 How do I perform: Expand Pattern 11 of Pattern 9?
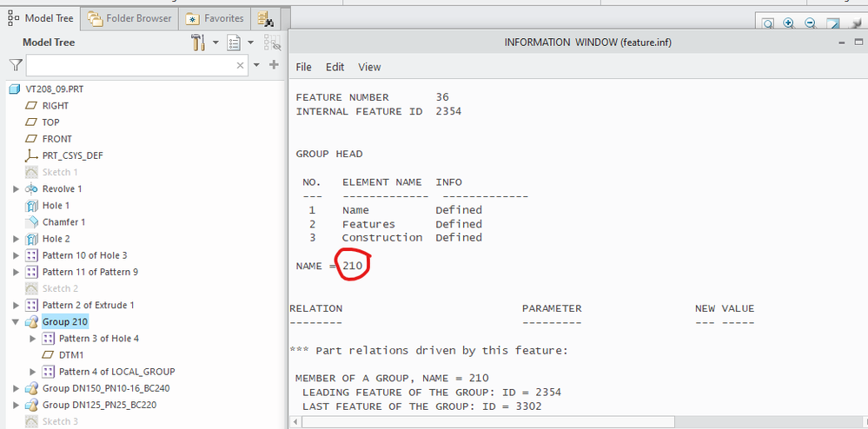pos(16,272)
